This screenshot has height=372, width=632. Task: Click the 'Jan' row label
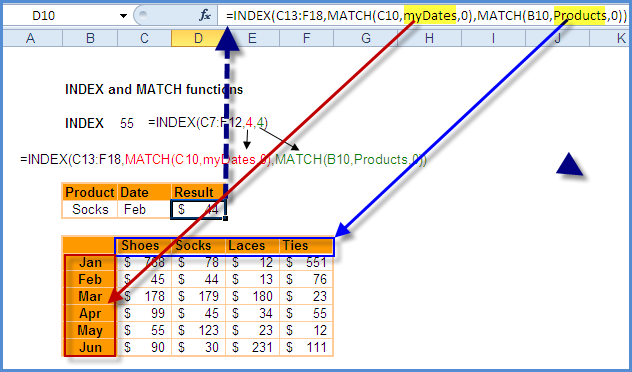pyautogui.click(x=90, y=262)
